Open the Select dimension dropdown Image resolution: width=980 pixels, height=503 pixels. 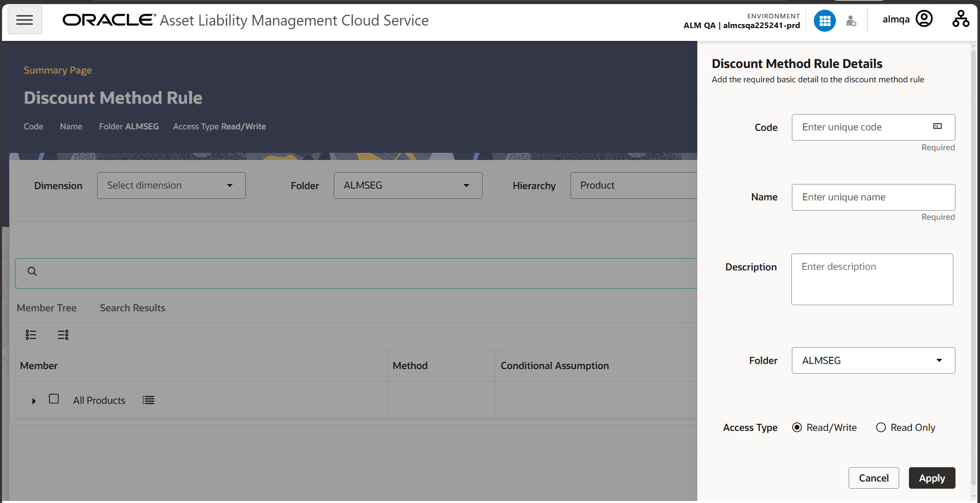[171, 186]
